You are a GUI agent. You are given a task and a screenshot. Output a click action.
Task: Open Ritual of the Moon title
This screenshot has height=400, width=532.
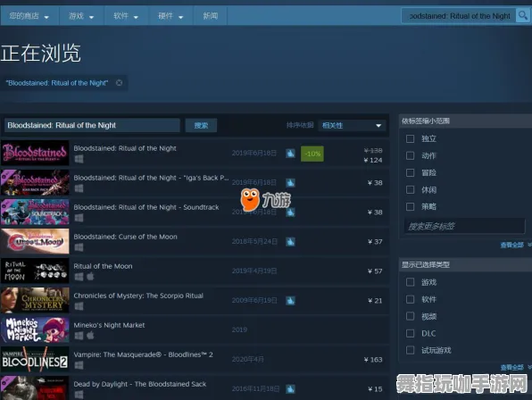tap(103, 266)
